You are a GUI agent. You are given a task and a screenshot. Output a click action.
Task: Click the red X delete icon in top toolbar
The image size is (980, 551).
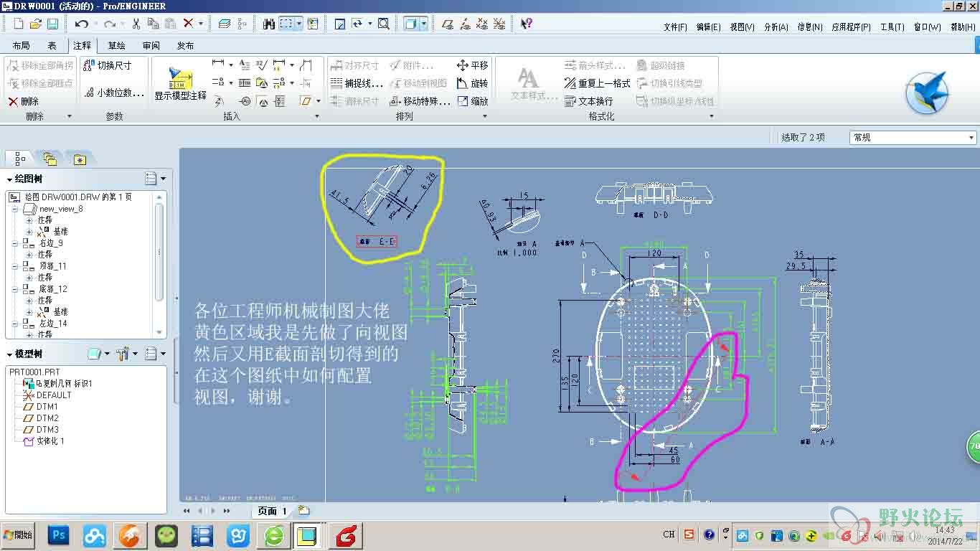(x=188, y=24)
